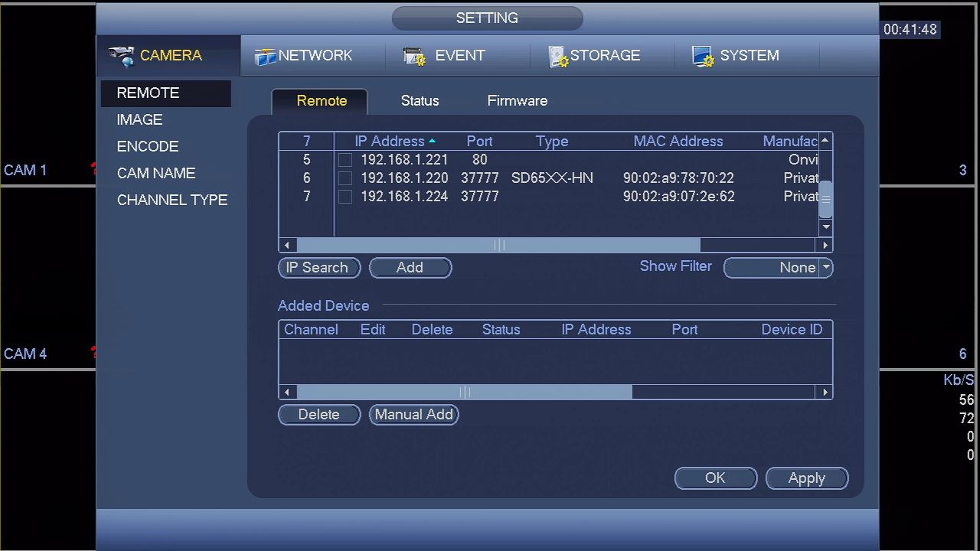Screen dimensions: 980x551
Task: Tick the checkbox for 192.168.1.220
Action: (345, 178)
